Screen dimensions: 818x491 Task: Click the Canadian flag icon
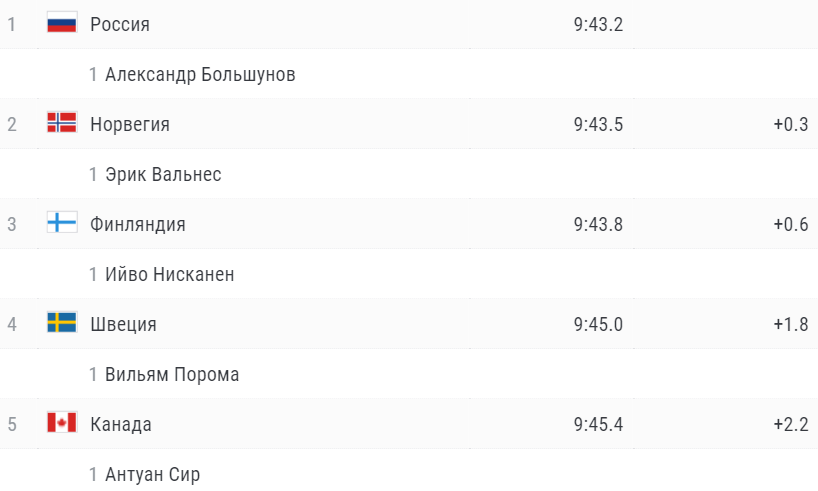click(62, 423)
